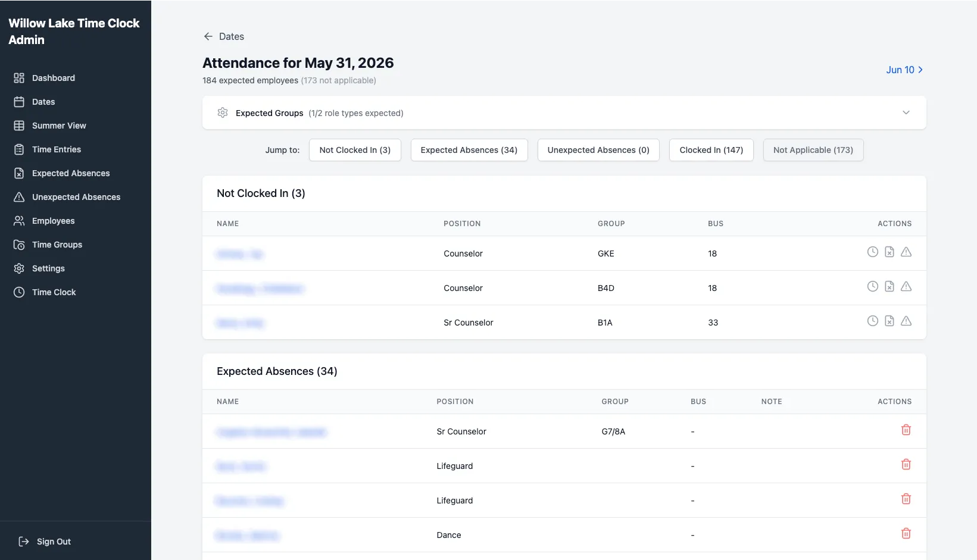Viewport: 977px width, 560px height.
Task: Delete the Dance expected absence
Action: [x=906, y=533]
